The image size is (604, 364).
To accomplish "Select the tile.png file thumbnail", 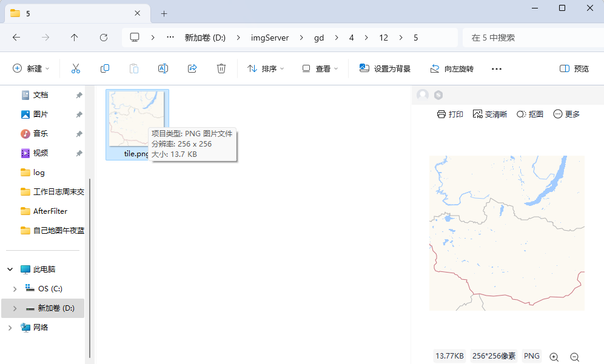I will (x=136, y=119).
